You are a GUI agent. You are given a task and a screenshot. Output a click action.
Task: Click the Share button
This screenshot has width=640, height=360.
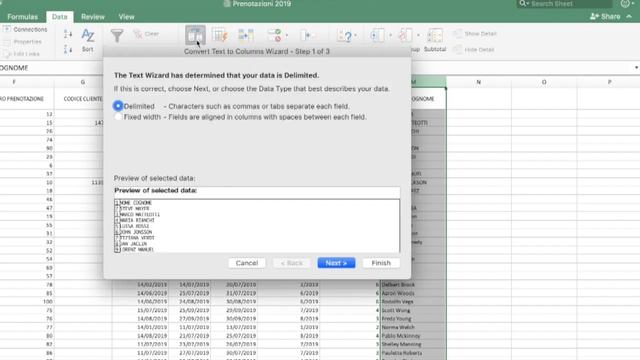click(x=605, y=16)
